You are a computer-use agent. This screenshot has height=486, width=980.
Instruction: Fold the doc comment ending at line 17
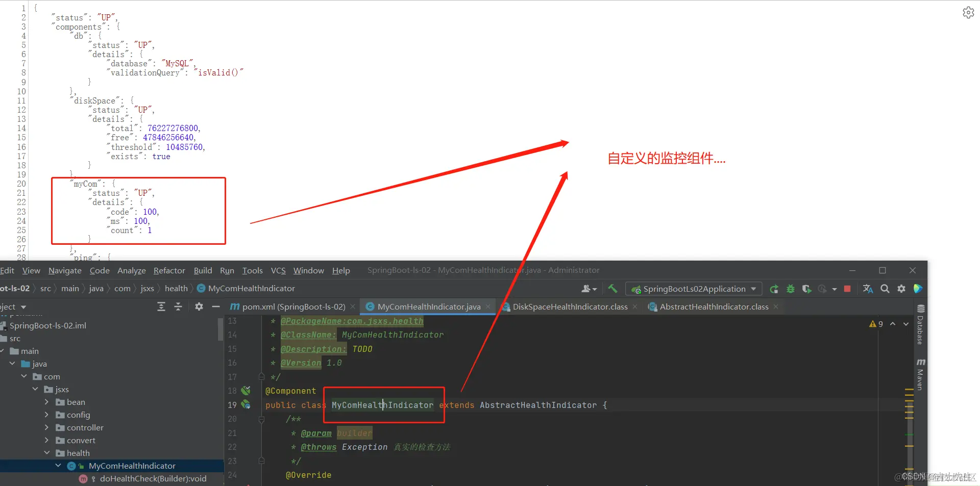click(261, 377)
